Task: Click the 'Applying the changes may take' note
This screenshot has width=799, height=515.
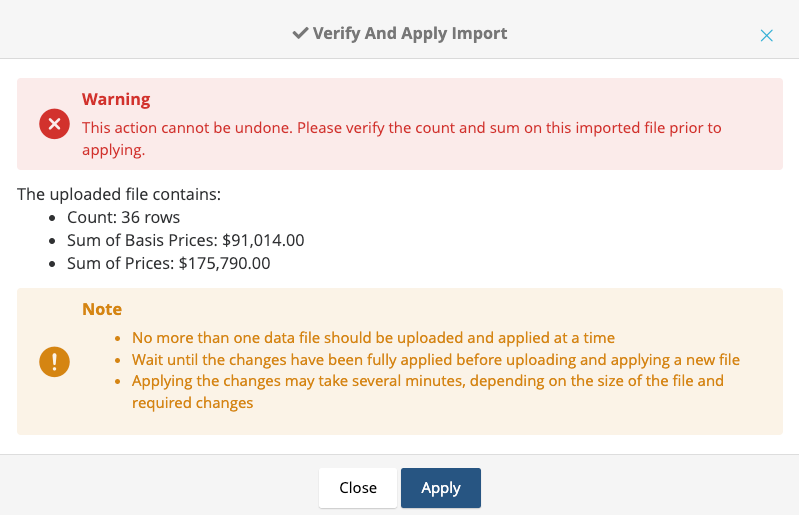Action: point(427,382)
